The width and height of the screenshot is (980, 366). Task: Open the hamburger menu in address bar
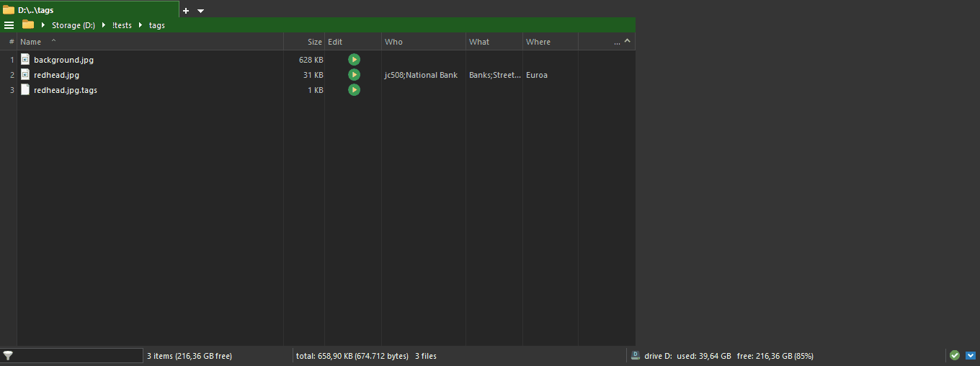pos(9,25)
